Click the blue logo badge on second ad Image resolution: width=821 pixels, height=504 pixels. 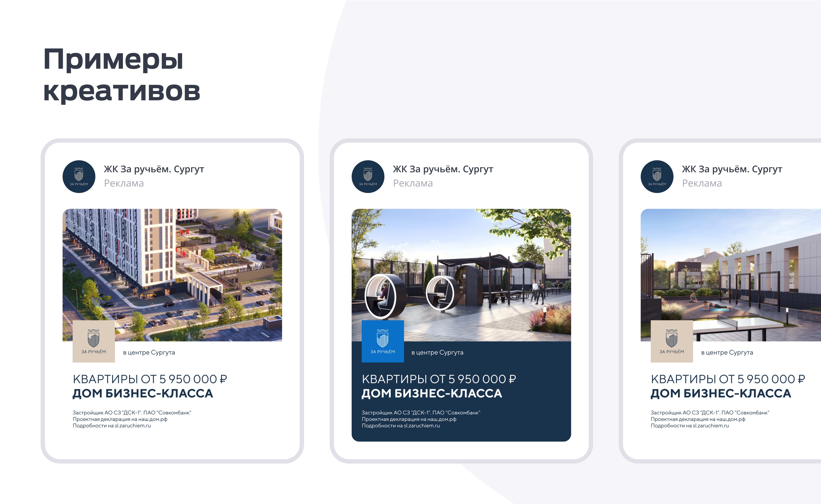382,341
